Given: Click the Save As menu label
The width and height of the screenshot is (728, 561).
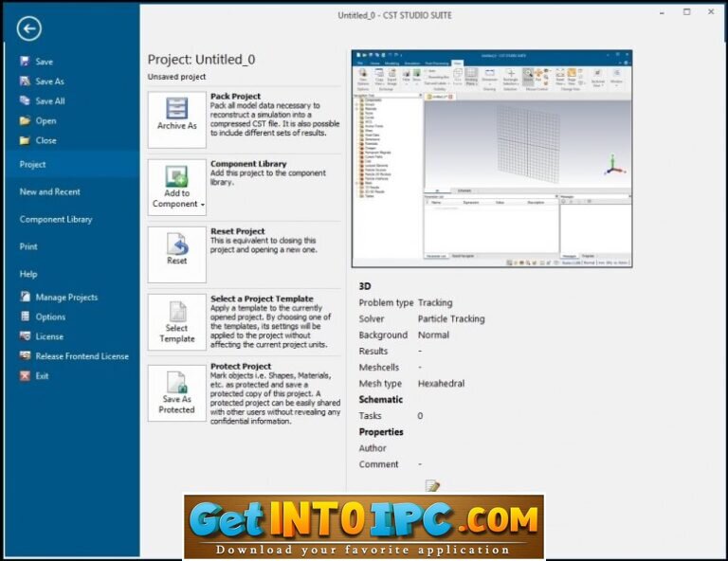Looking at the screenshot, I should [x=49, y=81].
